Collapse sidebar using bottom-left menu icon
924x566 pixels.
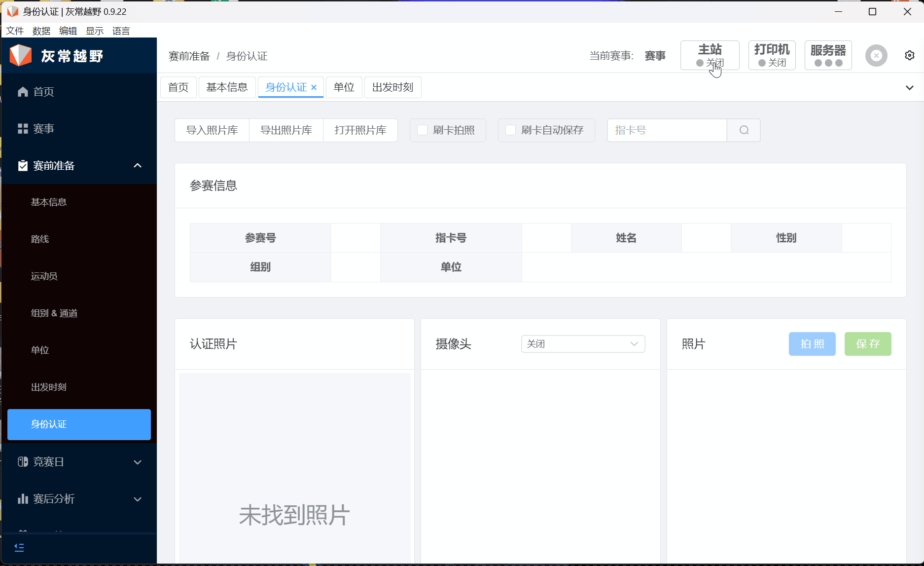tap(19, 547)
